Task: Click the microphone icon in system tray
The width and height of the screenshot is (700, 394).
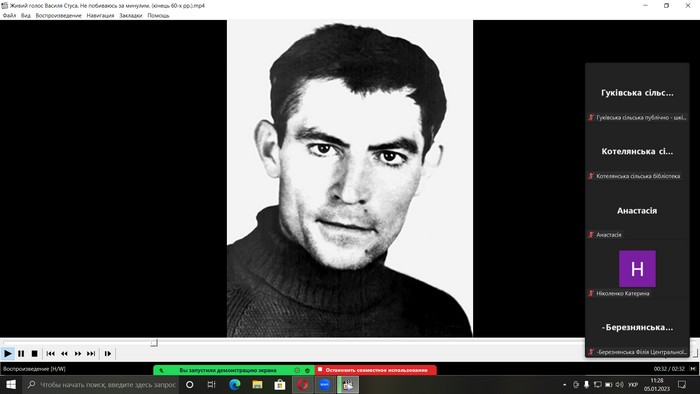Action: pyautogui.click(x=586, y=384)
